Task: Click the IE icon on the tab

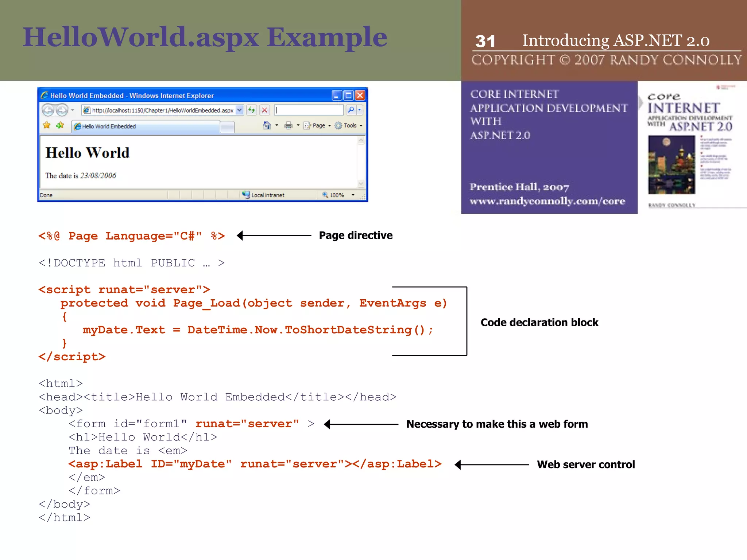Action: pyautogui.click(x=77, y=126)
